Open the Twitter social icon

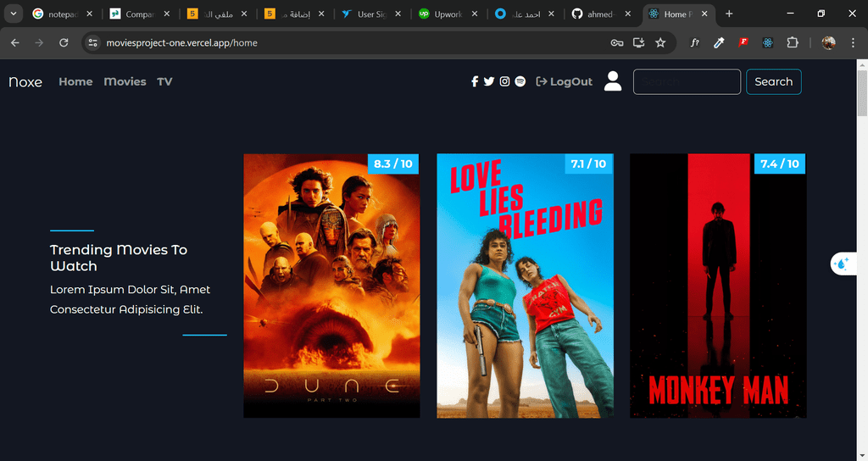click(489, 82)
